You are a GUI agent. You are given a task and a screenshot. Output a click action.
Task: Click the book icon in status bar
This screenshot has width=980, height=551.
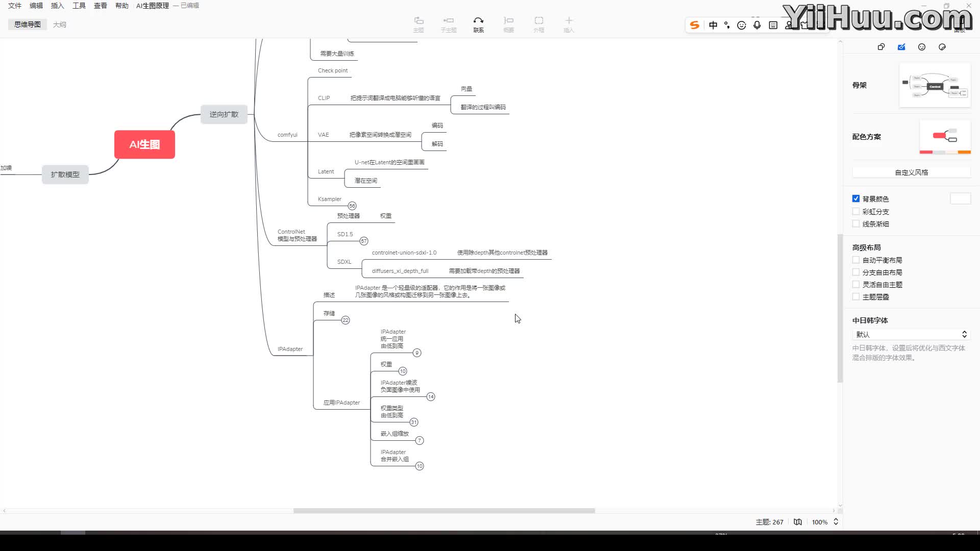[x=798, y=522]
